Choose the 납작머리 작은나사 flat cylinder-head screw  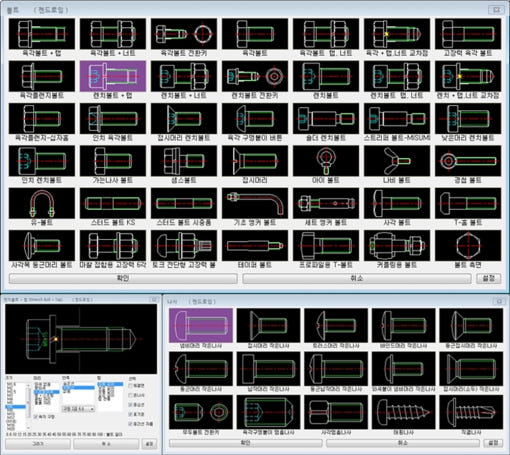pos(268,369)
